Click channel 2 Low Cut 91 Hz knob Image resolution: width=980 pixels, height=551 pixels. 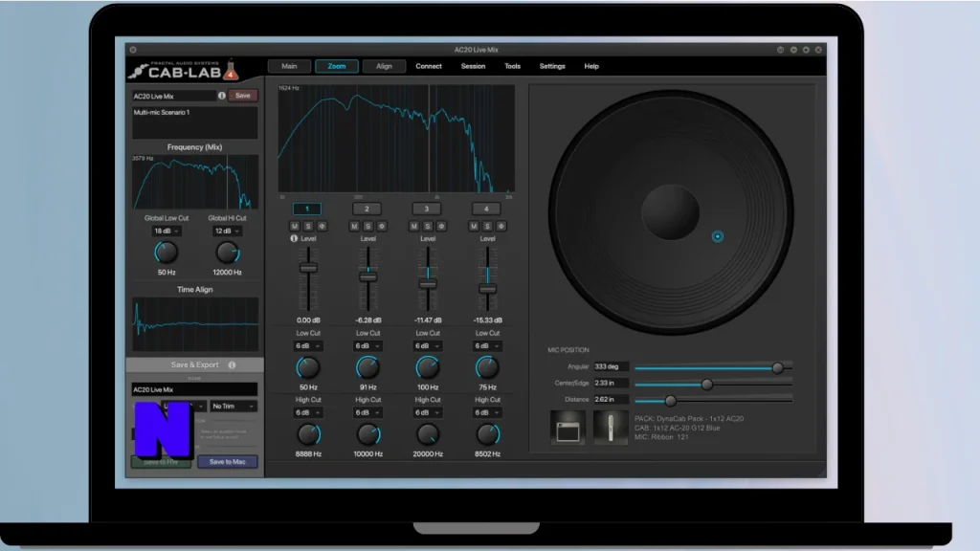(367, 367)
